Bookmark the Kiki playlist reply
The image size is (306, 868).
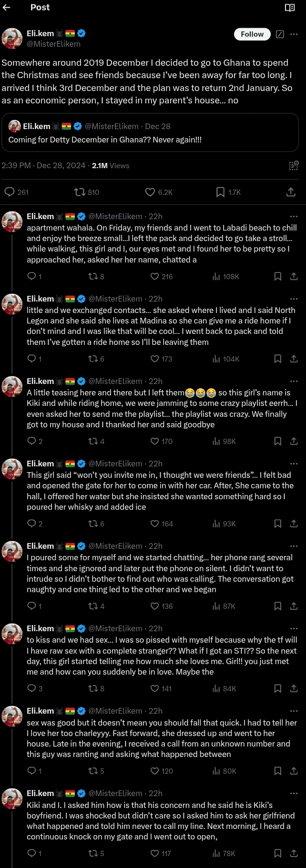[278, 441]
